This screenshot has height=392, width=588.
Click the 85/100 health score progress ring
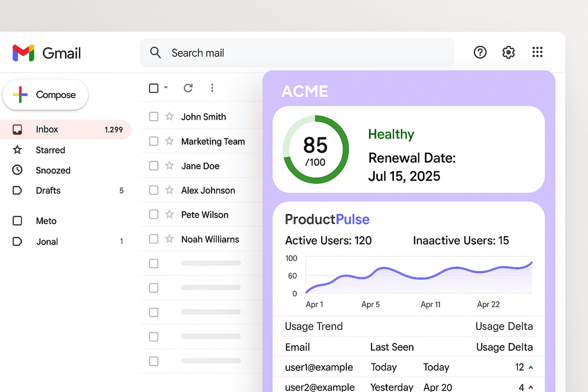316,149
